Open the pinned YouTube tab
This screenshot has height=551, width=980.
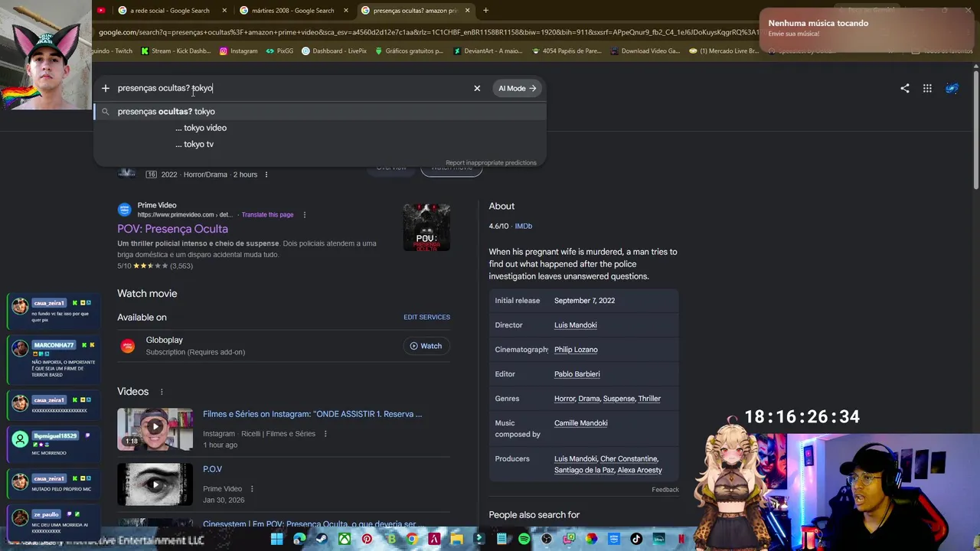101,11
